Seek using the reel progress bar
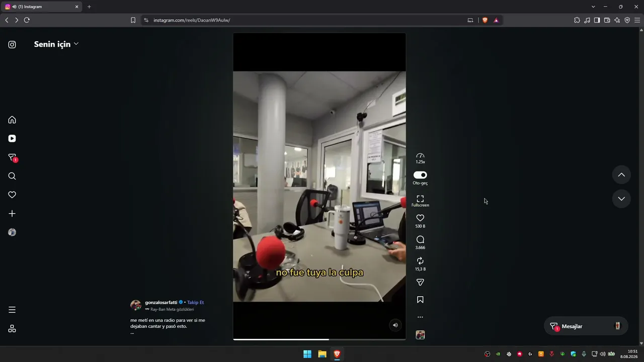This screenshot has width=644, height=362. click(319, 339)
